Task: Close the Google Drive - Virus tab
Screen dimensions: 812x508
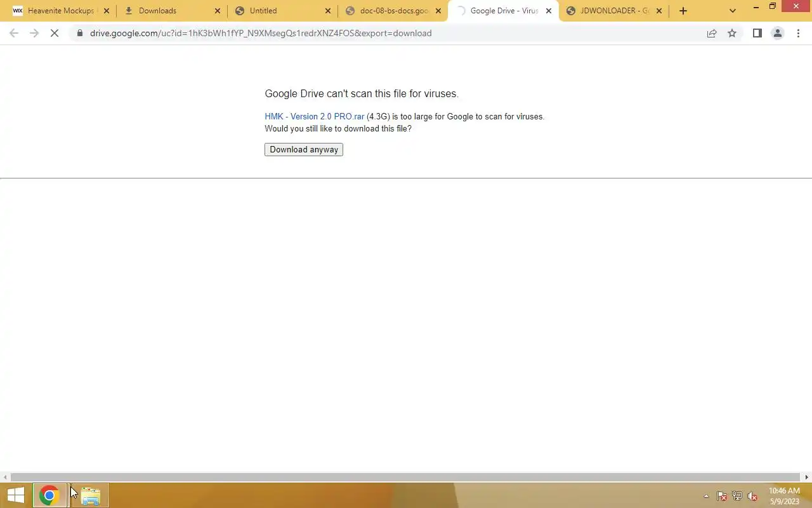Action: pyautogui.click(x=549, y=11)
